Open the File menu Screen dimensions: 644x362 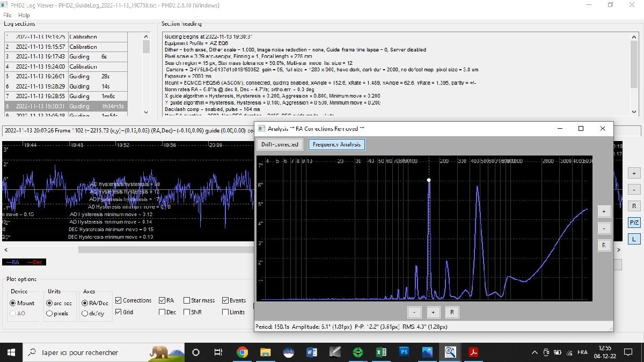coord(8,16)
